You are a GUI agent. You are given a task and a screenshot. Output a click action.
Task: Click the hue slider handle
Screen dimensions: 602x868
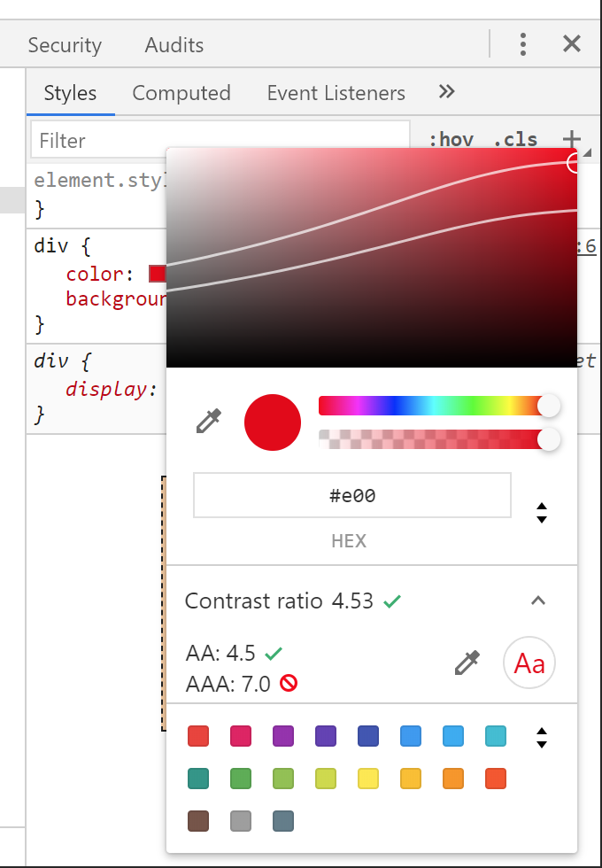click(x=549, y=406)
